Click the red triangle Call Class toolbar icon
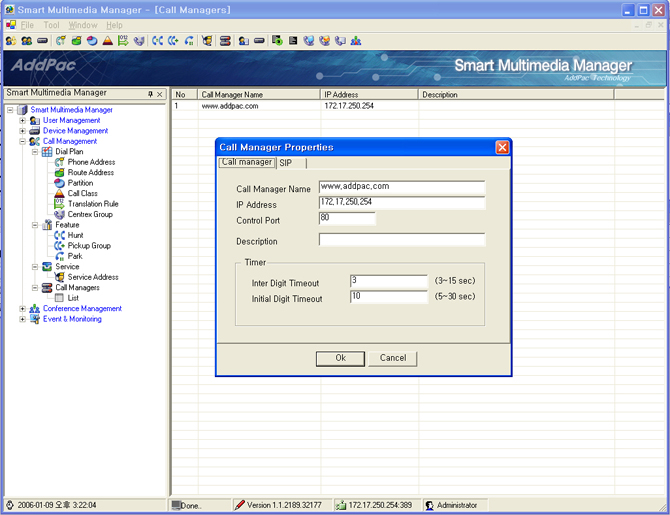 click(108, 41)
